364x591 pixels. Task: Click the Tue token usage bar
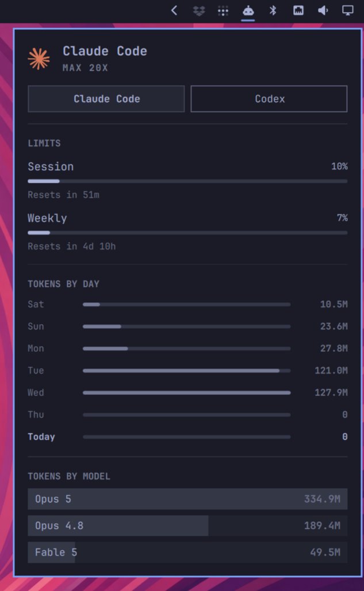click(x=186, y=371)
